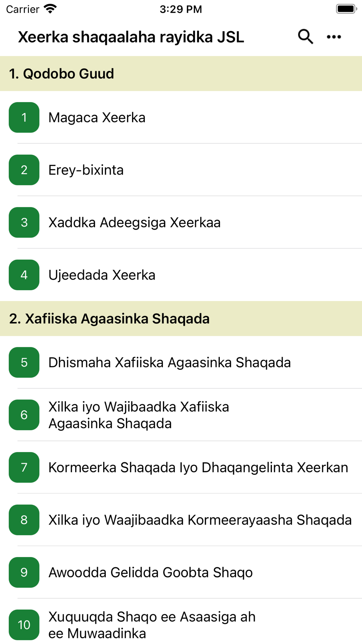Tap the green number 7 badge
The height and width of the screenshot is (644, 362).
point(24,467)
